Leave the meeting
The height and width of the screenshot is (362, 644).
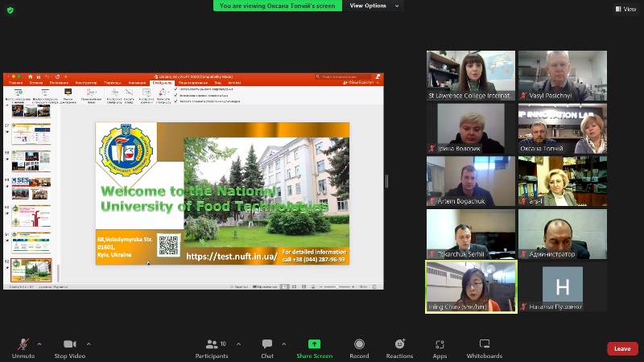click(x=622, y=348)
